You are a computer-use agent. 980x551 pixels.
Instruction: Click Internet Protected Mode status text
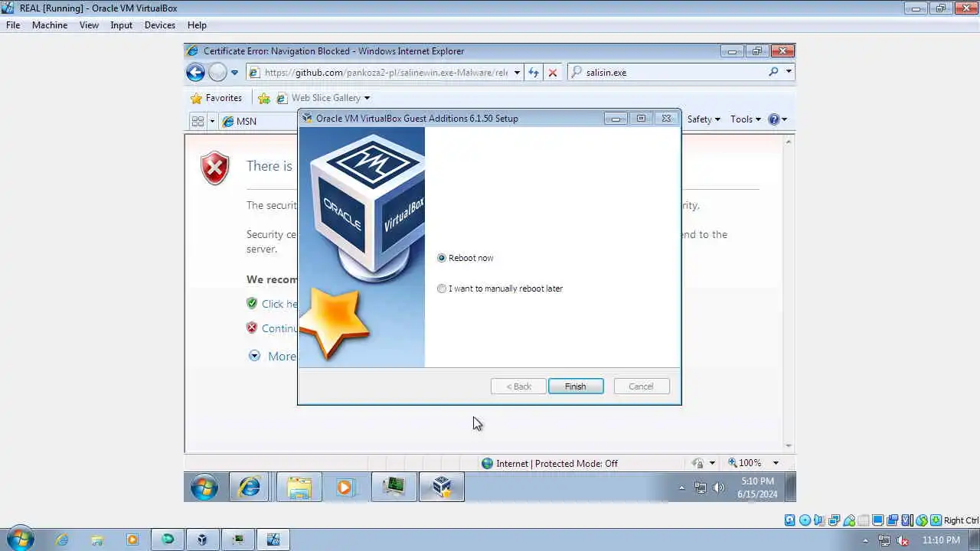point(557,463)
